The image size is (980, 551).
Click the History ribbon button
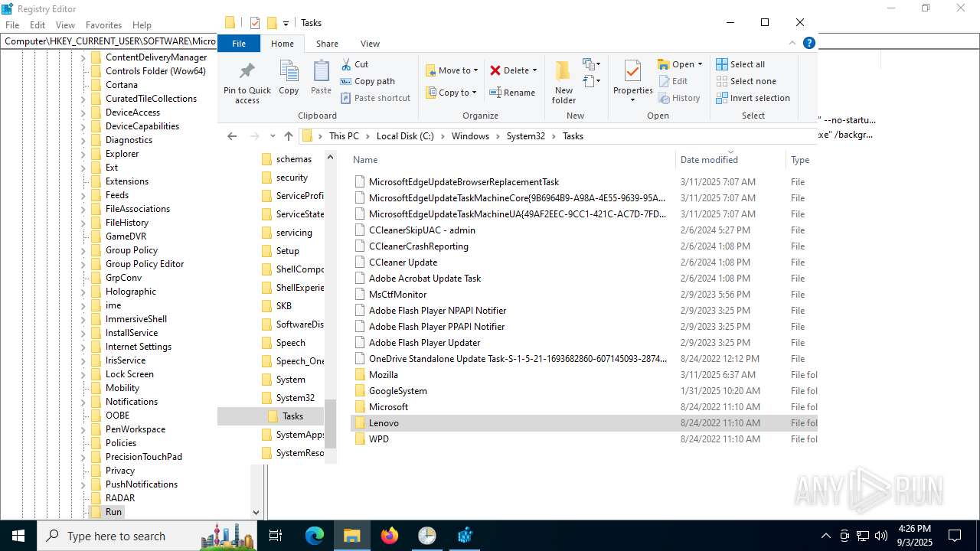tap(678, 98)
